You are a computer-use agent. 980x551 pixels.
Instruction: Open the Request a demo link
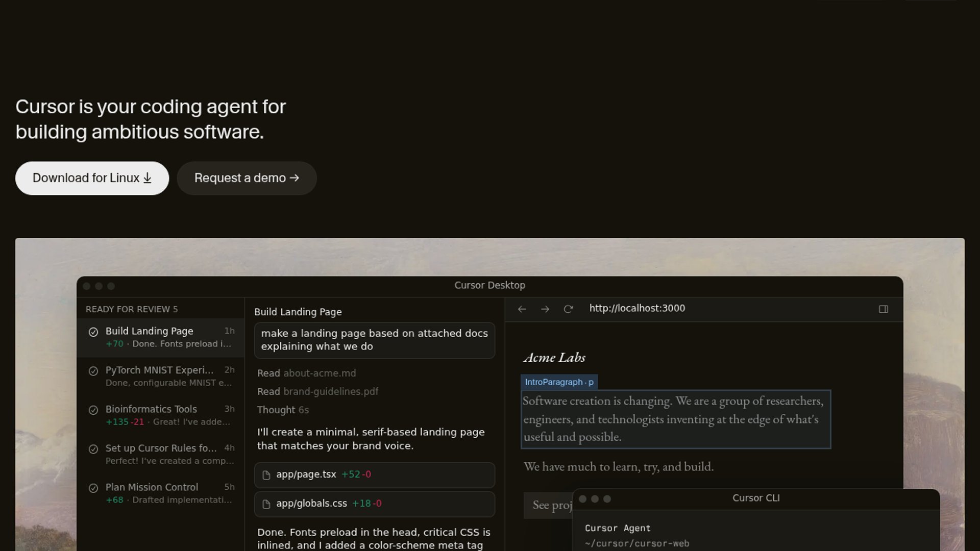(247, 178)
